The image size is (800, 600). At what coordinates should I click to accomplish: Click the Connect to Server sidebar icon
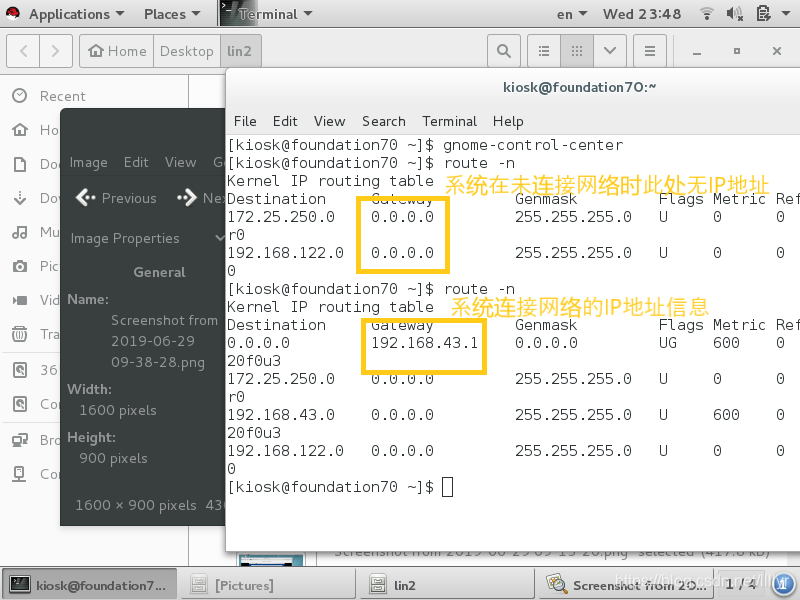(19, 474)
